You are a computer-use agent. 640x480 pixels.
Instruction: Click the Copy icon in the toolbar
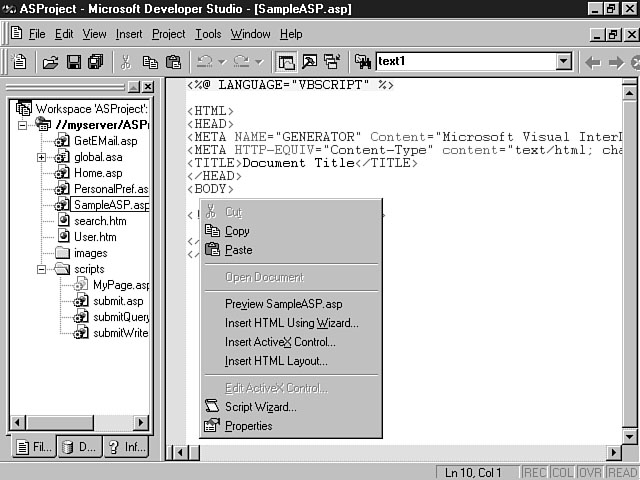149,62
